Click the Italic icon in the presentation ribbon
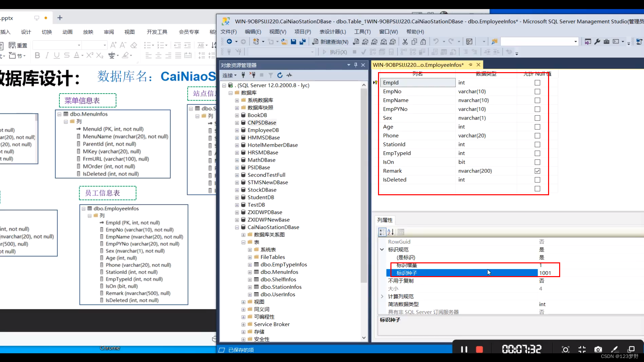The height and width of the screenshot is (362, 644). pyautogui.click(x=47, y=55)
